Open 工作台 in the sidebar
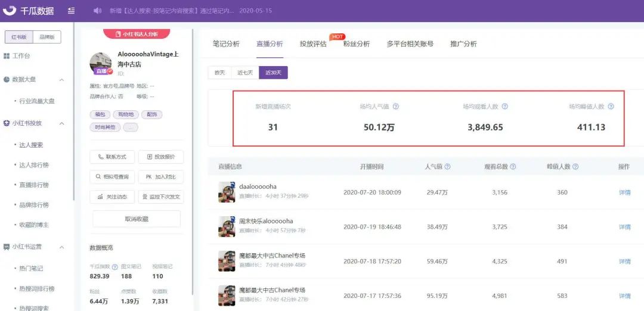The width and height of the screenshot is (644, 311). pyautogui.click(x=21, y=56)
